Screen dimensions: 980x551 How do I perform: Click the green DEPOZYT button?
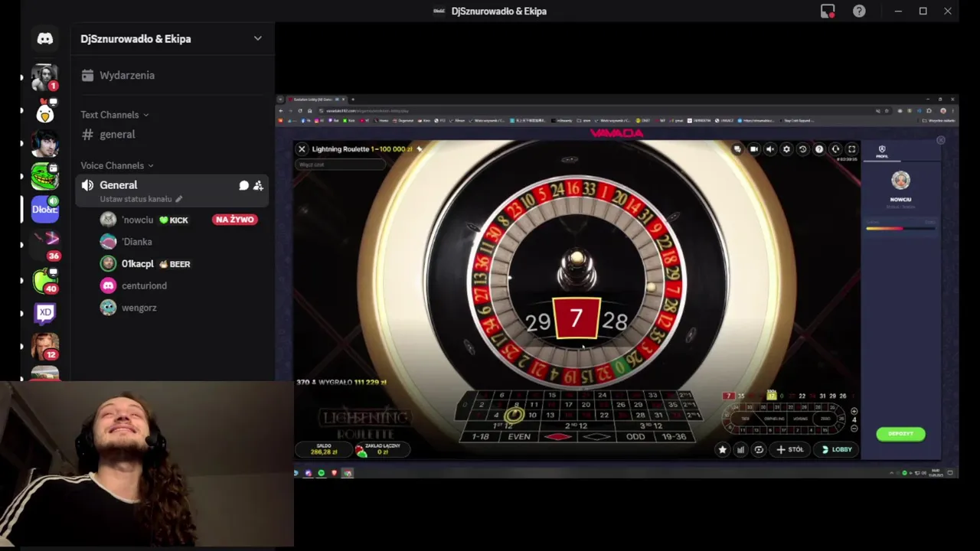(x=900, y=434)
